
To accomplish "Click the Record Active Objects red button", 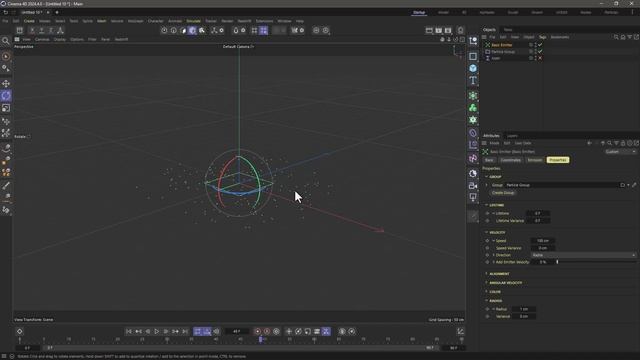I will (x=258, y=331).
